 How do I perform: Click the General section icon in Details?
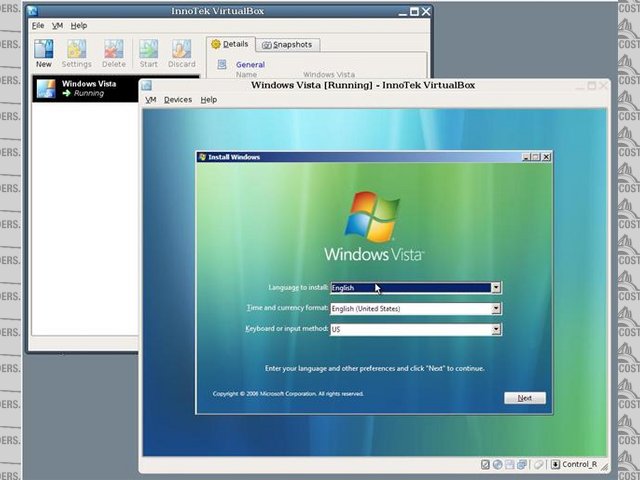tap(222, 64)
